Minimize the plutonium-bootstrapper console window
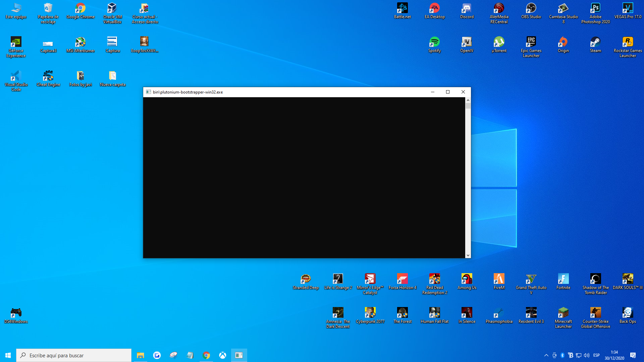Viewport: 644px width, 362px height. [x=433, y=92]
